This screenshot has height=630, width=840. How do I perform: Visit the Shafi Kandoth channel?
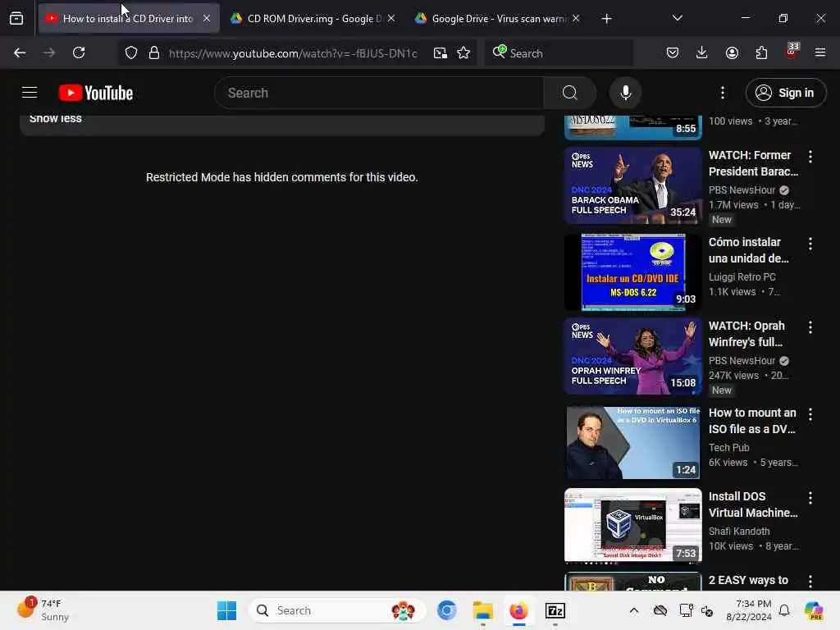pyautogui.click(x=739, y=531)
